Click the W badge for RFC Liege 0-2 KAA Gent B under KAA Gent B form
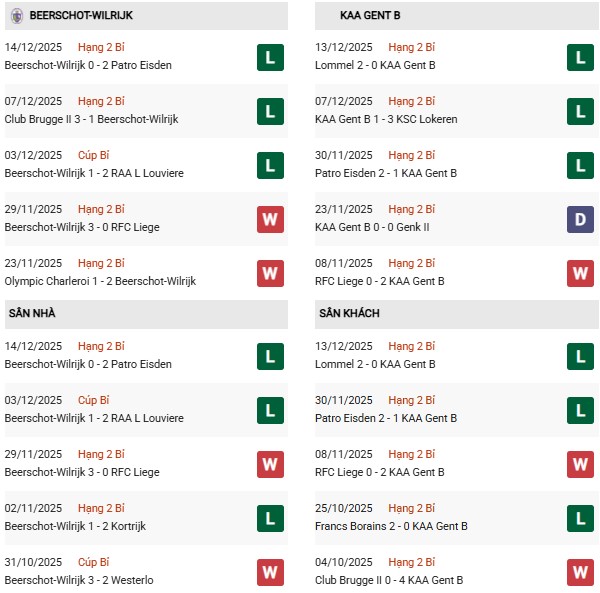This screenshot has width=600, height=593. click(x=580, y=273)
